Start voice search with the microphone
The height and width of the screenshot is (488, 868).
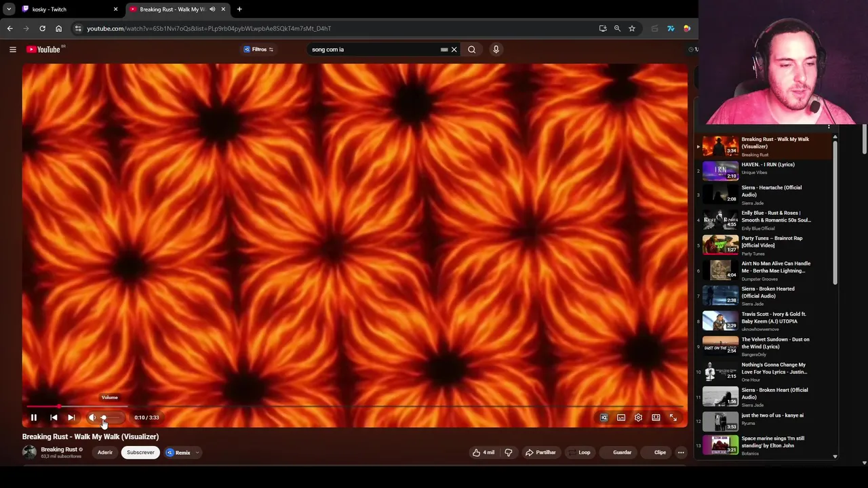tap(496, 49)
